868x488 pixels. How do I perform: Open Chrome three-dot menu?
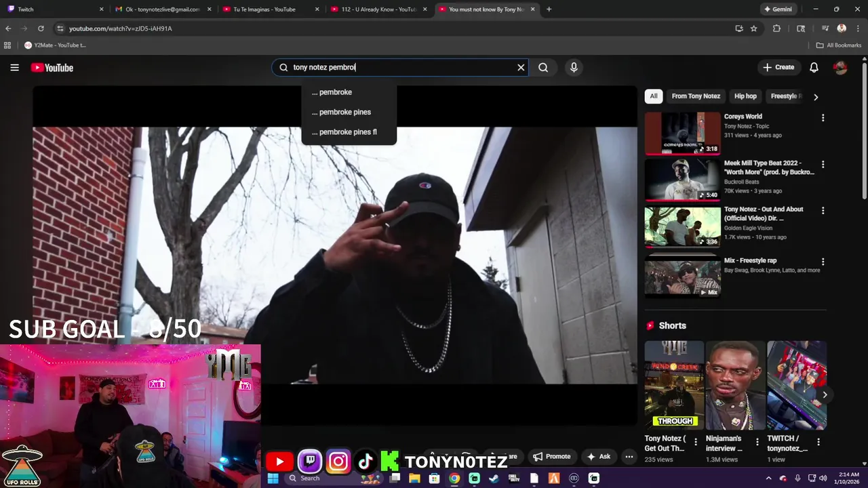858,28
